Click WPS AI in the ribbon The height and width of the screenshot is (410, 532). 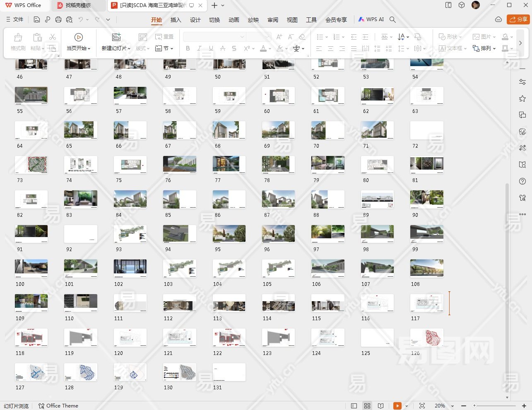click(x=371, y=19)
